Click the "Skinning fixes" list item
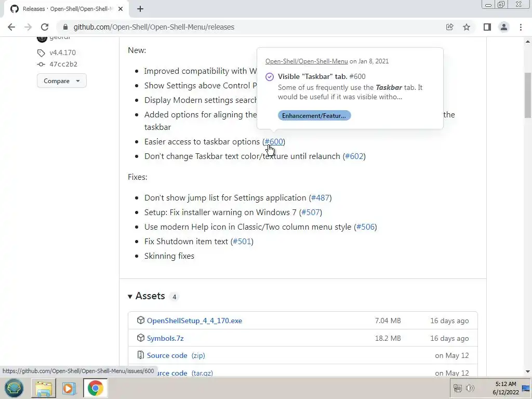This screenshot has width=532, height=399. coord(169,256)
